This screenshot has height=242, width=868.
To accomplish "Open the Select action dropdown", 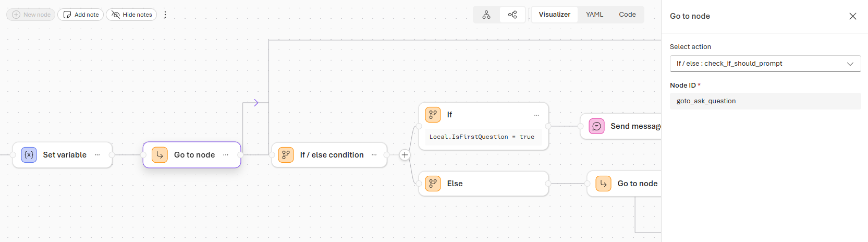I will pyautogui.click(x=765, y=64).
